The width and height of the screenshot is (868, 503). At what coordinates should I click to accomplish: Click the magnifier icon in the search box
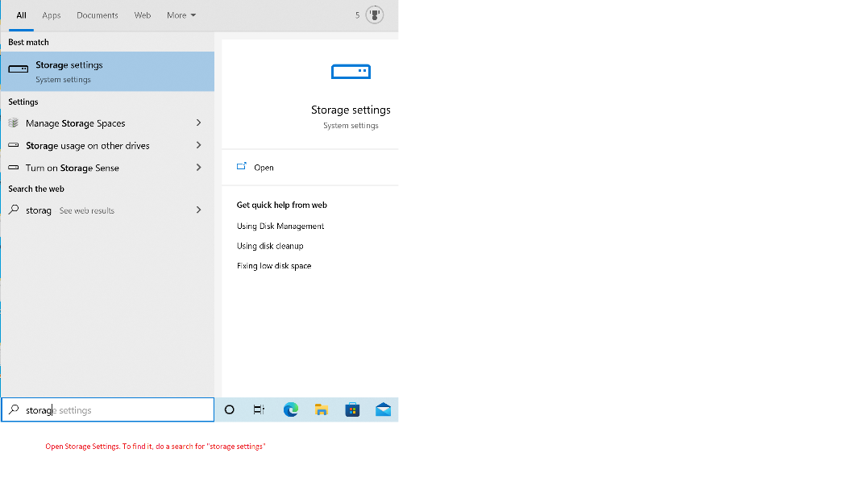click(x=14, y=410)
